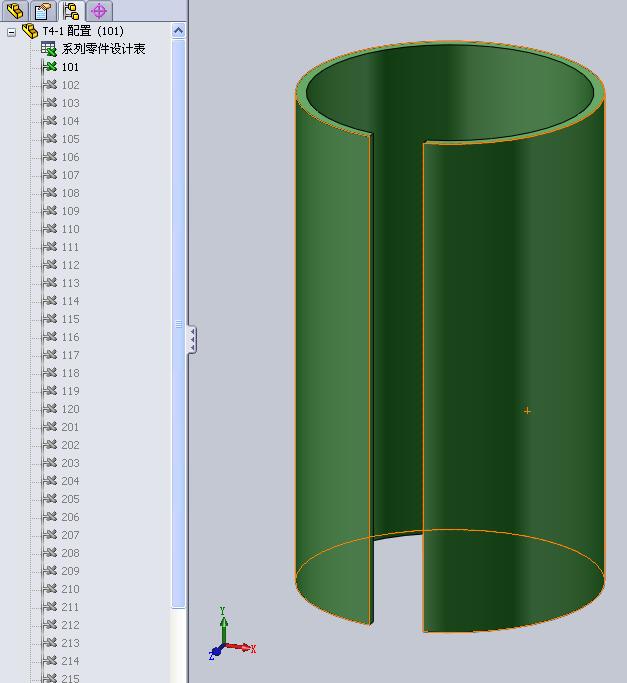Image resolution: width=627 pixels, height=683 pixels.
Task: Click the icon of configuration 115
Action: pos(50,319)
